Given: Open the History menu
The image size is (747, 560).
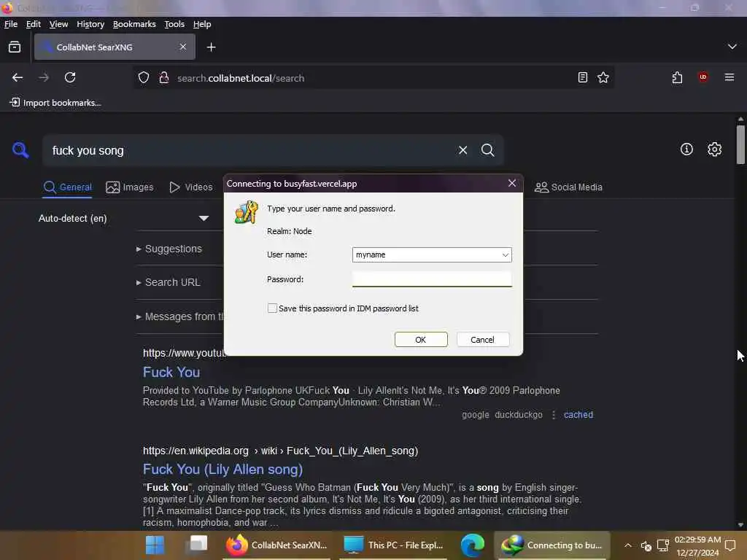Looking at the screenshot, I should pos(90,24).
